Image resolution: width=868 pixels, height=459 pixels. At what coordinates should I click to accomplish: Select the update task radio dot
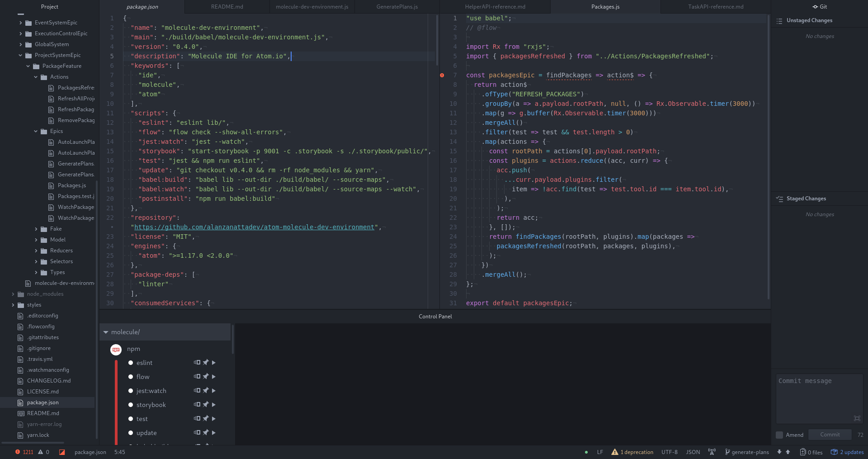pyautogui.click(x=131, y=433)
